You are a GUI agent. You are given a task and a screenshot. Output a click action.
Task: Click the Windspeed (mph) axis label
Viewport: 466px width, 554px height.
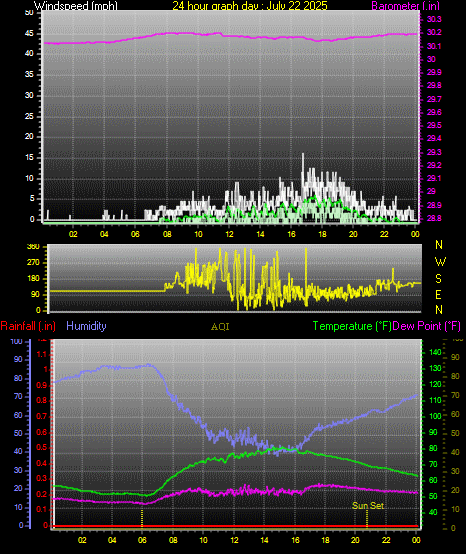point(76,5)
